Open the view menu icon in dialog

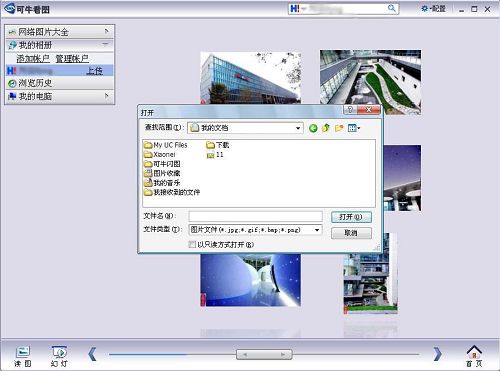354,128
